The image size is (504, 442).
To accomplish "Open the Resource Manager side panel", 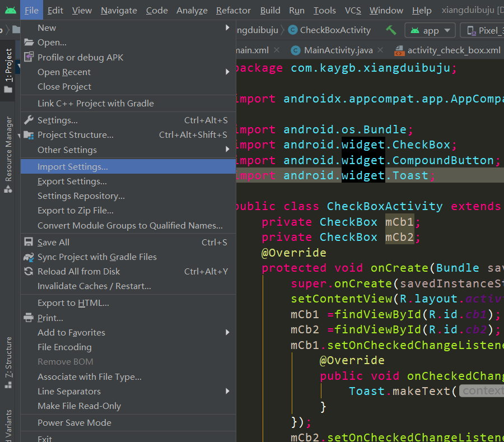I will (x=8, y=149).
